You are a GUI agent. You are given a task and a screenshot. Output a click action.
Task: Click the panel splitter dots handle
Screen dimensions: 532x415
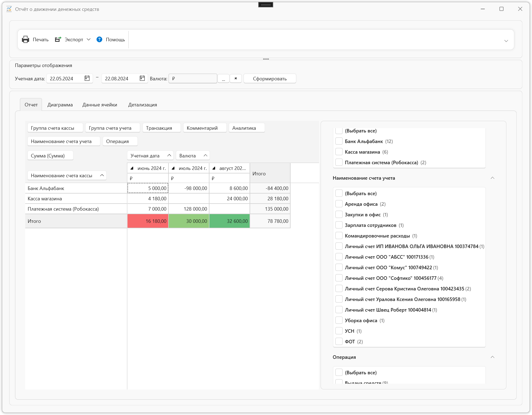click(266, 59)
